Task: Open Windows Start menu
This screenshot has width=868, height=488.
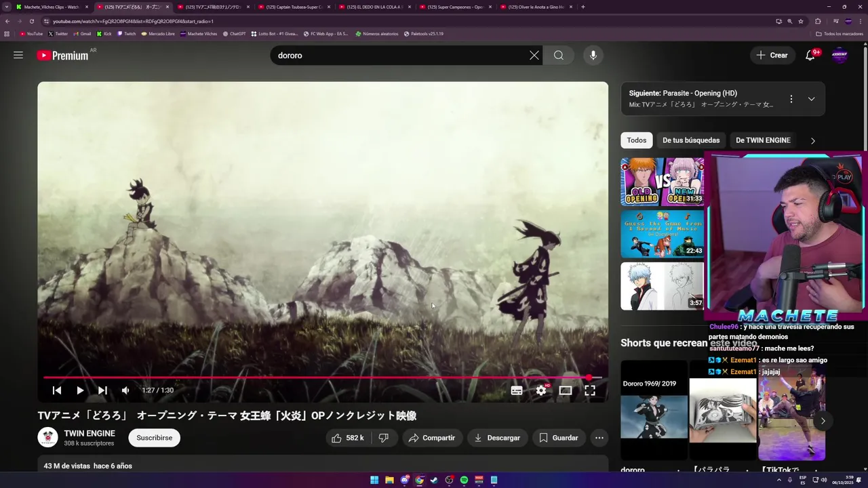Action: coord(374,480)
